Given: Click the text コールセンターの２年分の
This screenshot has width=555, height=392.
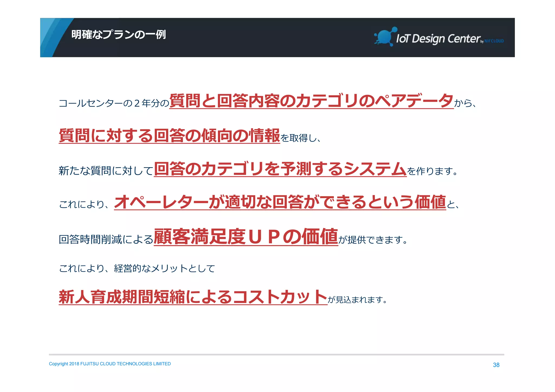Looking at the screenshot, I should (x=114, y=103).
